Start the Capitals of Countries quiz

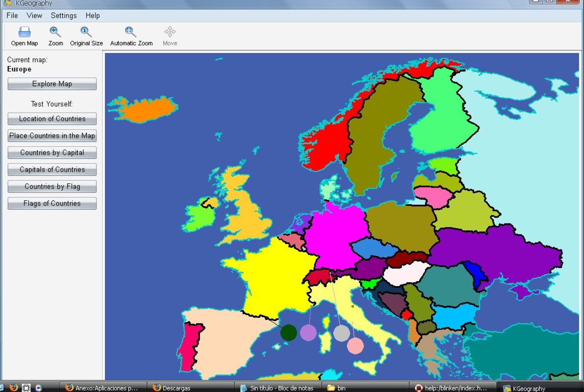click(52, 170)
